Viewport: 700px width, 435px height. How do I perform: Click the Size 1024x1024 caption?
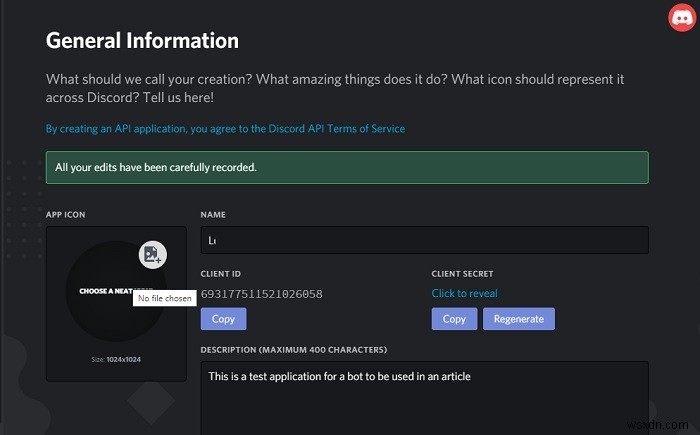pos(116,360)
